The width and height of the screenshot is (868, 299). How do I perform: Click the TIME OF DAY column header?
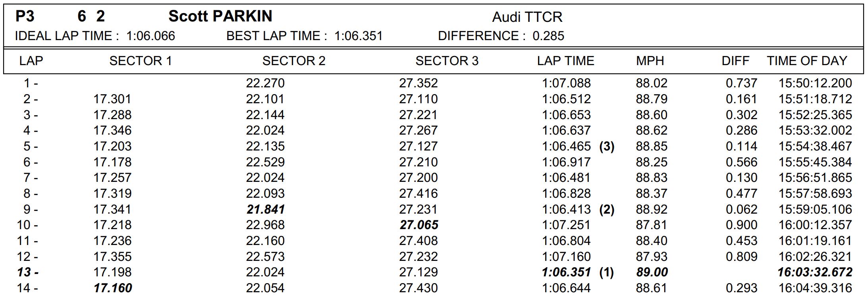[x=807, y=61]
